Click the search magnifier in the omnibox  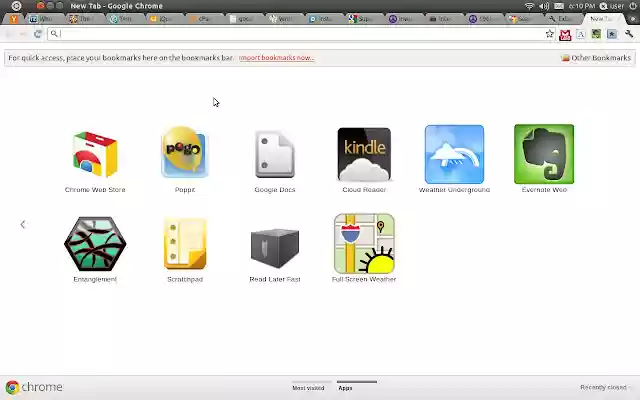(54, 34)
